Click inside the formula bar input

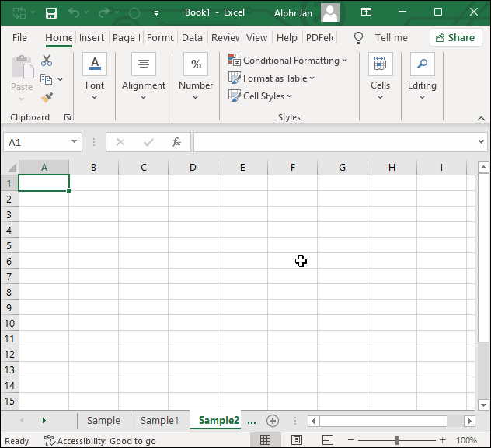click(334, 142)
